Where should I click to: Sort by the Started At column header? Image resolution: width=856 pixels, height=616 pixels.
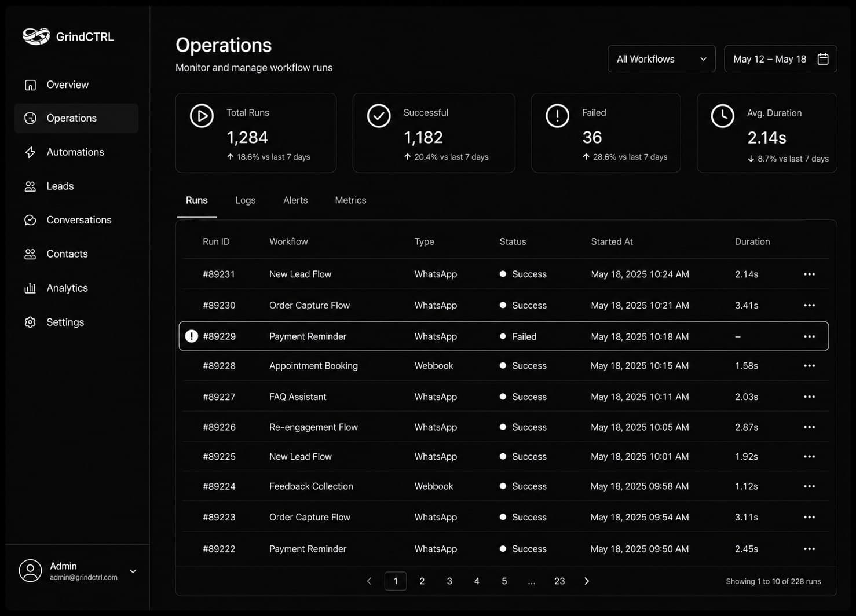[x=612, y=242]
